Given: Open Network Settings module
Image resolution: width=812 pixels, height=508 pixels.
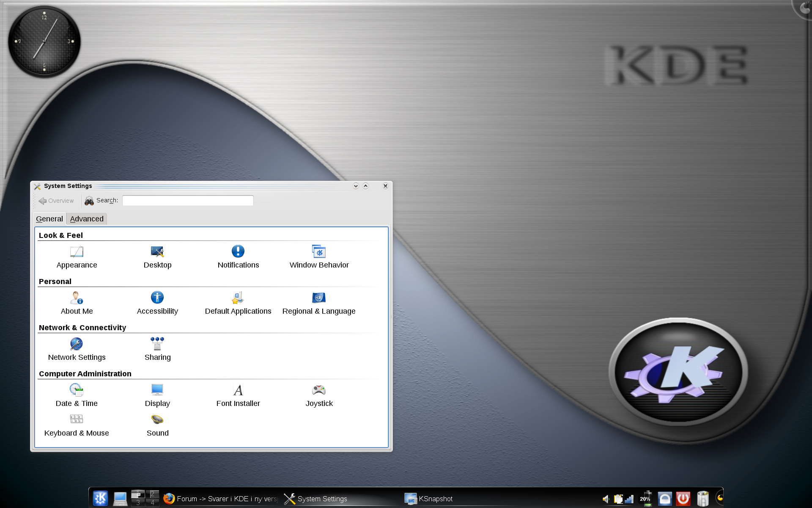Looking at the screenshot, I should [x=77, y=350].
